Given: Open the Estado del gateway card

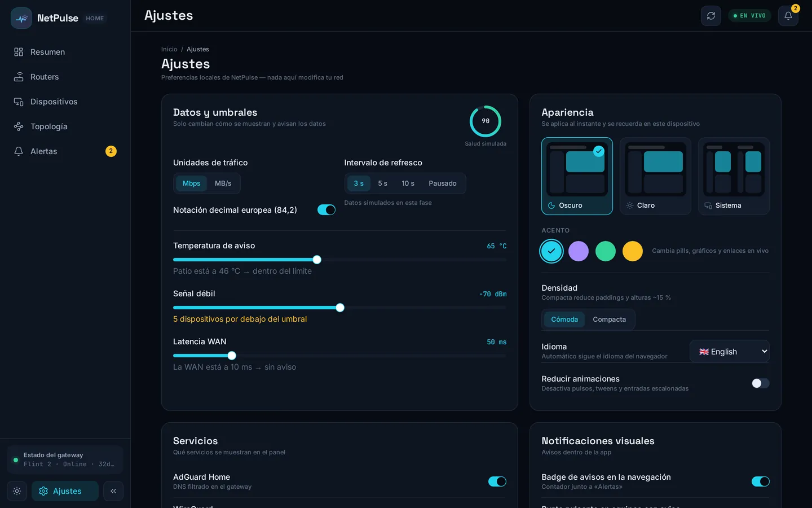Looking at the screenshot, I should point(65,459).
